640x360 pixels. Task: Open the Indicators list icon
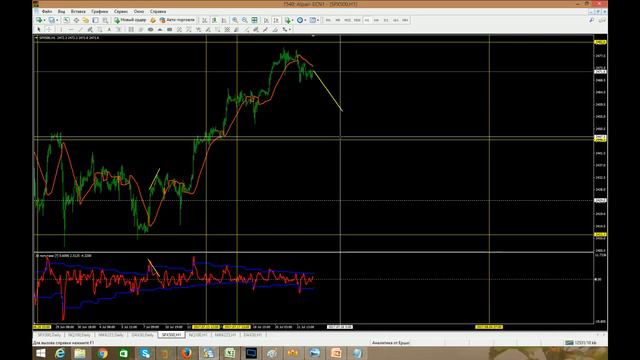(x=288, y=20)
